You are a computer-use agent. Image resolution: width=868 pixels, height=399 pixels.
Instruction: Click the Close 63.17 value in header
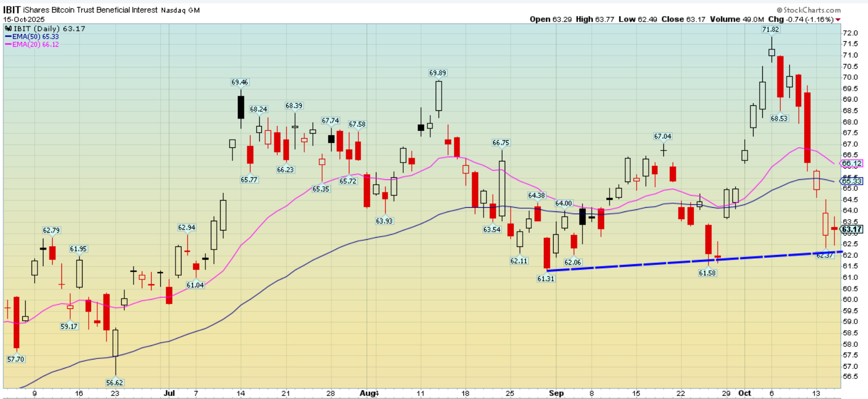[683, 19]
